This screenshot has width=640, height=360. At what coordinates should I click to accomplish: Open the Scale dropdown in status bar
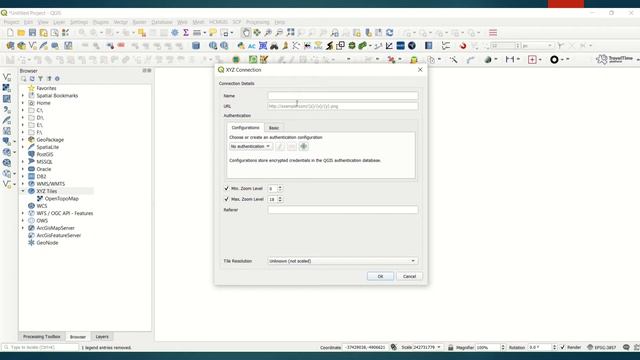point(439,347)
